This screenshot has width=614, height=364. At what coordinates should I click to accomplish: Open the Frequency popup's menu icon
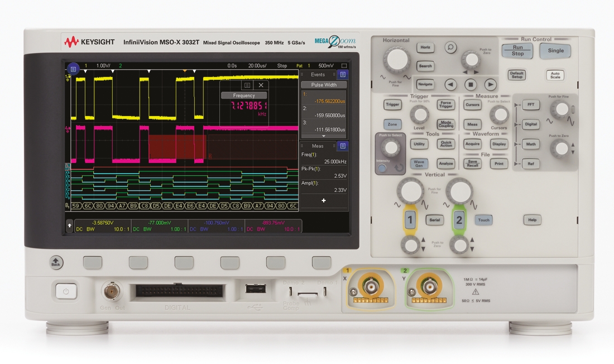pyautogui.click(x=247, y=85)
